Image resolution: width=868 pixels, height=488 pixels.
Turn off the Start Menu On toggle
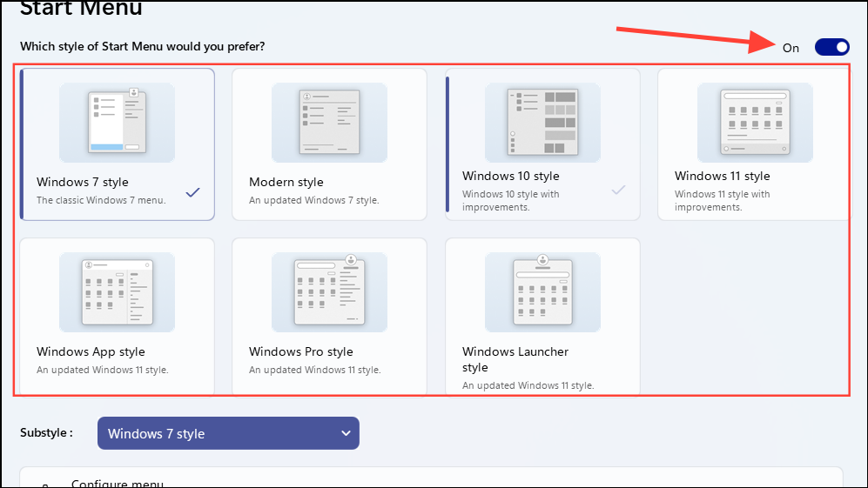pyautogui.click(x=832, y=48)
